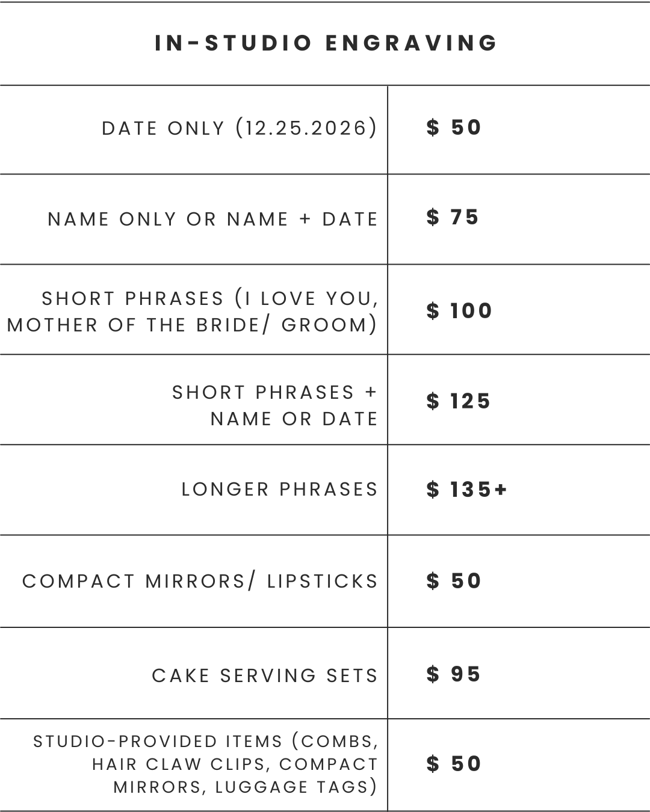This screenshot has width=650, height=812.
Task: Click the $ 100 price
Action: 459,311
